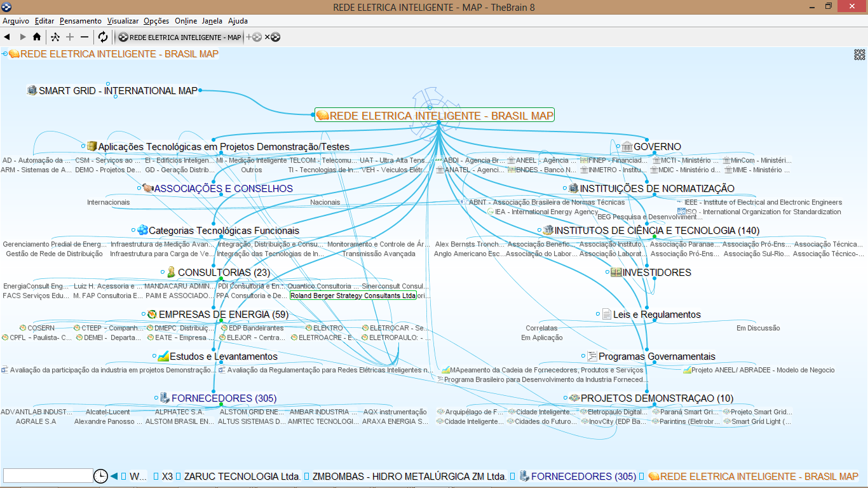Select the Transmissão Avançada thought
Screen dimensions: 868x488
click(379, 254)
